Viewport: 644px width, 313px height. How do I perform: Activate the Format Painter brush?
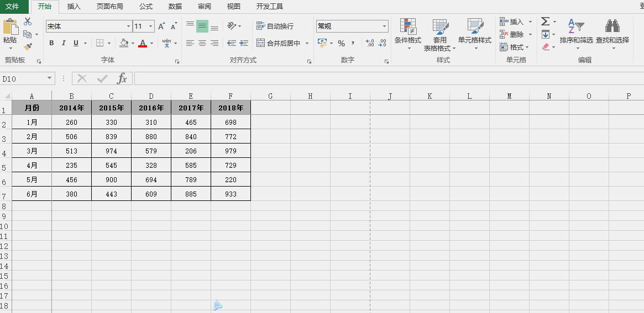tap(28, 47)
